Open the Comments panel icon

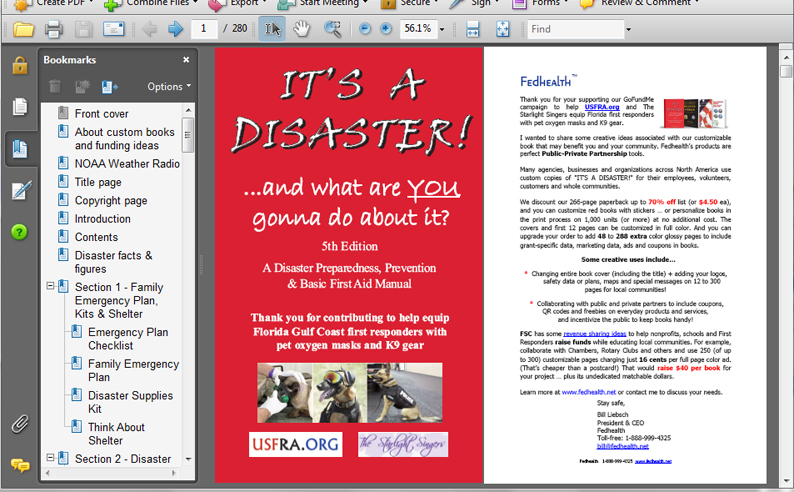(x=20, y=465)
